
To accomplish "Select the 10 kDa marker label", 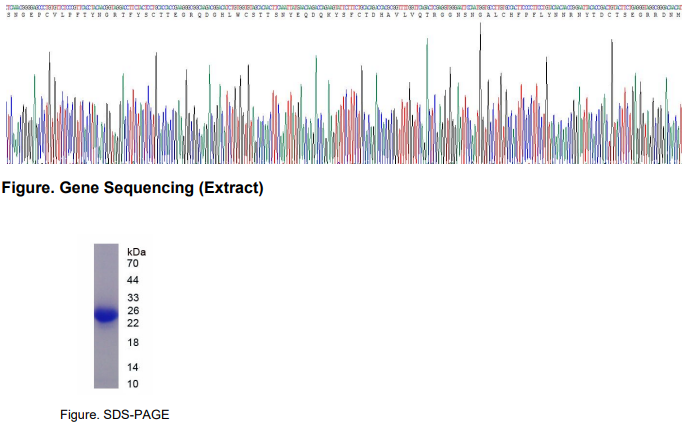I will pyautogui.click(x=133, y=384).
